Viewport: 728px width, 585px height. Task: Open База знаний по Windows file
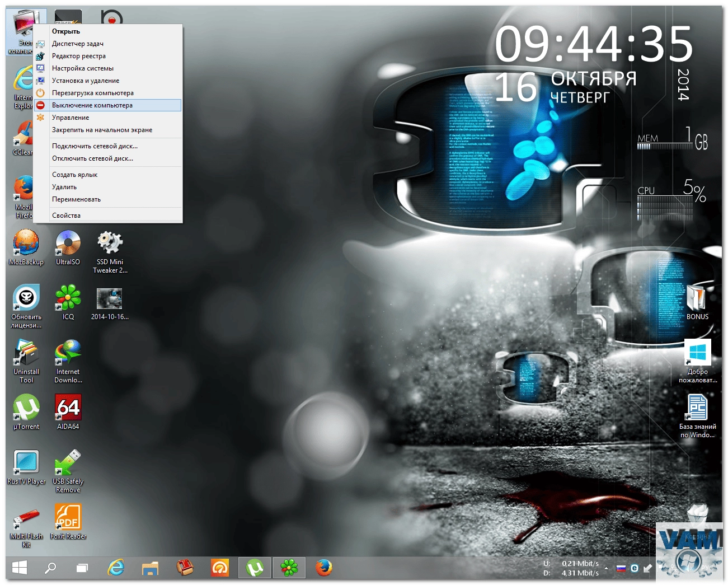(x=697, y=416)
